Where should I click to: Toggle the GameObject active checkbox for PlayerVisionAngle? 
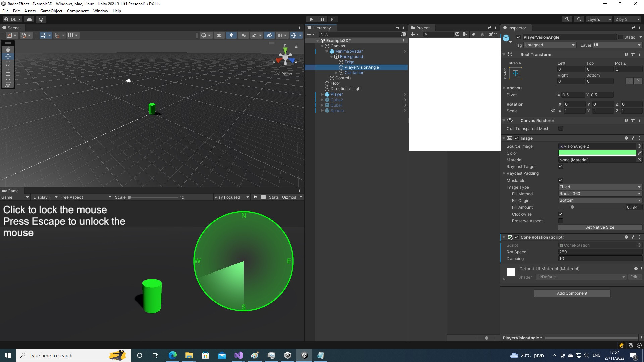pyautogui.click(x=518, y=37)
